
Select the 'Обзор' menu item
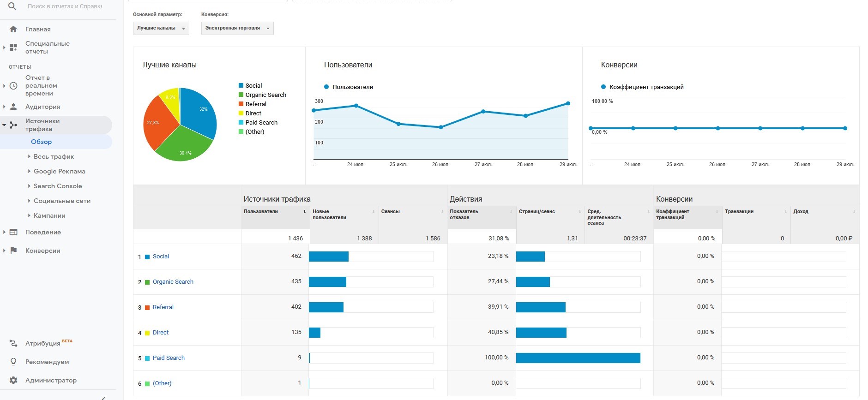[41, 142]
